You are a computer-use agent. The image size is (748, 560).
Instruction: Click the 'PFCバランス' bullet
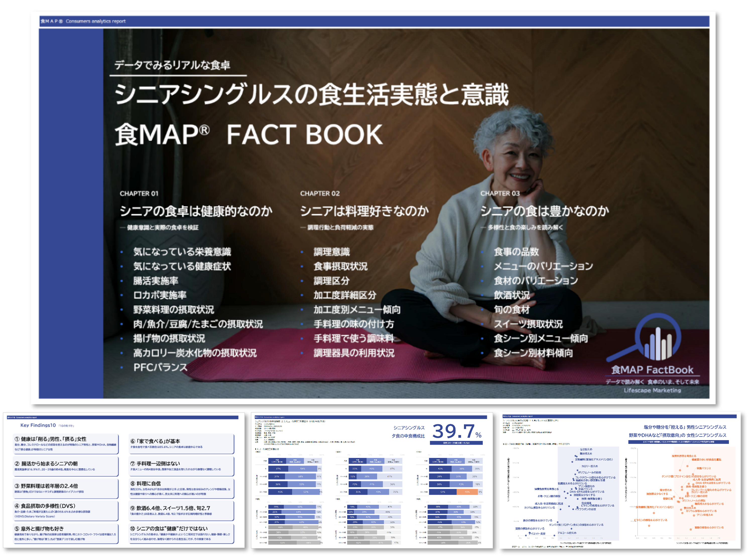pyautogui.click(x=160, y=367)
